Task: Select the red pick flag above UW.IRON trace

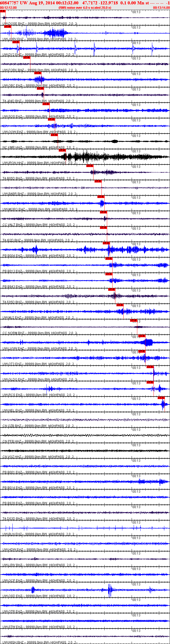Action: coord(62,150)
